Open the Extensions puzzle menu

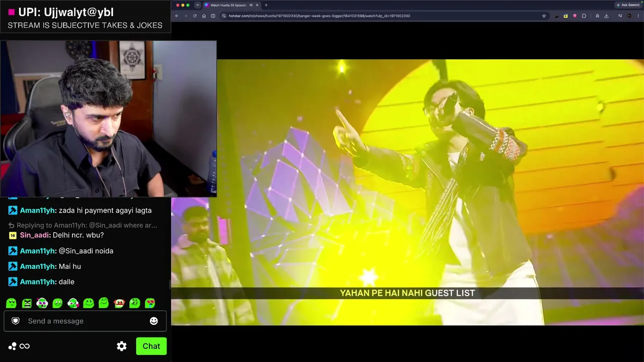click(x=584, y=16)
